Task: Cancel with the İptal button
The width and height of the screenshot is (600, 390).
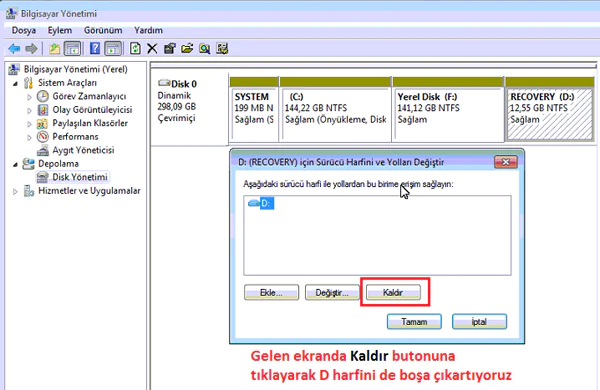Action: point(479,321)
